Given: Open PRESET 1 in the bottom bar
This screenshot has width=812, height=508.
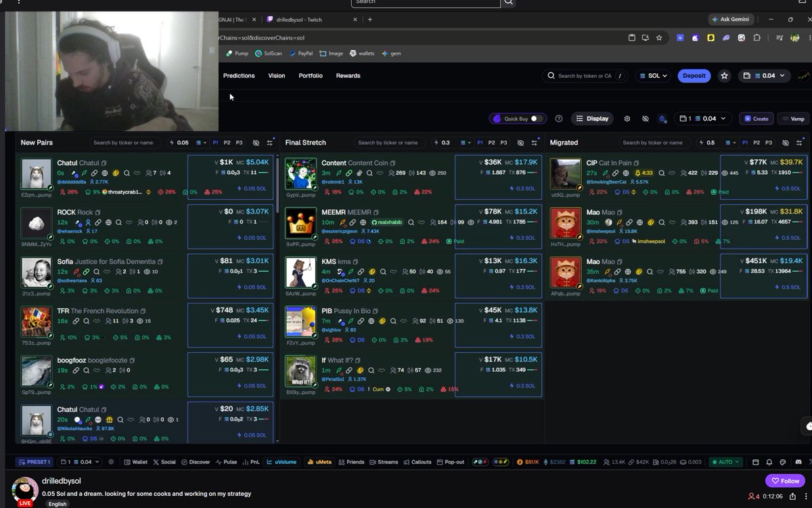Looking at the screenshot, I should (35, 462).
